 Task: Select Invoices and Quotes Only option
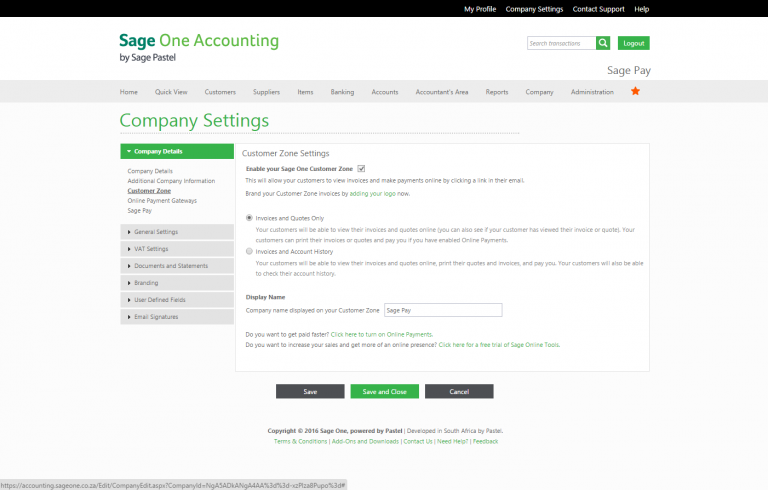pos(249,218)
